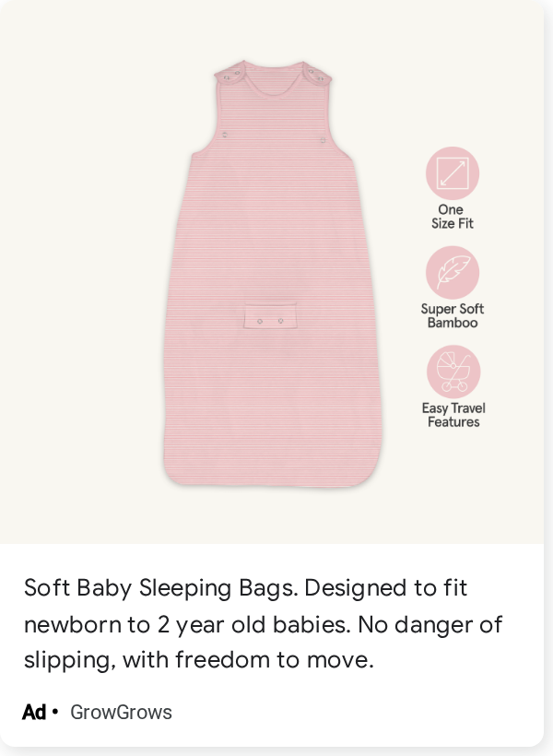Click the left armhole side snap

click(x=225, y=135)
